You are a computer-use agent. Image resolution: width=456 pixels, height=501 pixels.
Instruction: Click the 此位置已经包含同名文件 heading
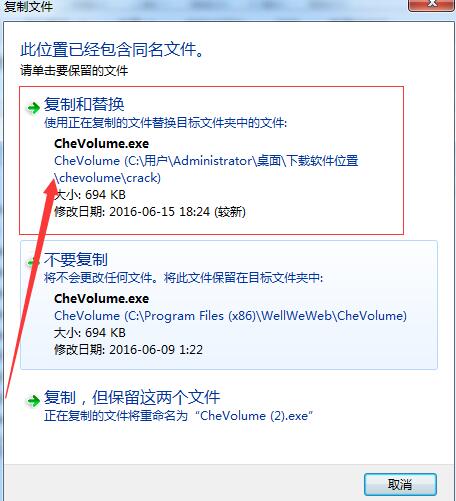[x=112, y=50]
